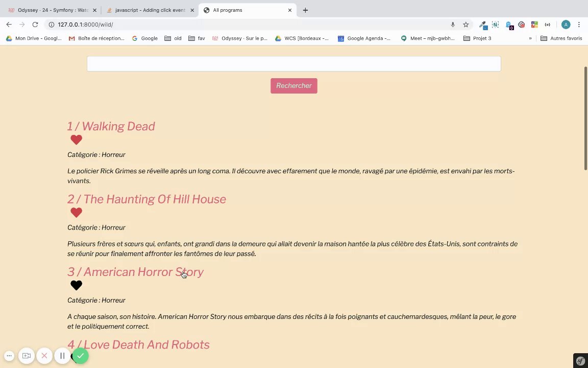Go back to previous page
Image resolution: width=588 pixels, height=368 pixels.
[9, 25]
